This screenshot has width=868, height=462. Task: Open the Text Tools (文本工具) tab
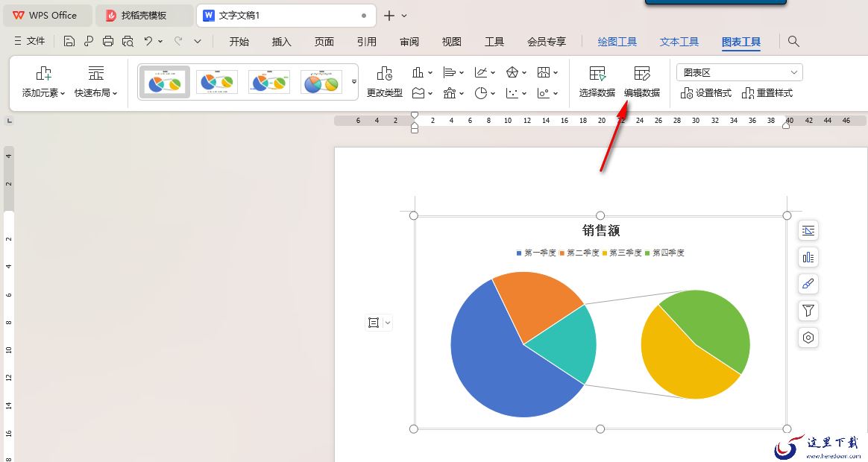pos(679,42)
